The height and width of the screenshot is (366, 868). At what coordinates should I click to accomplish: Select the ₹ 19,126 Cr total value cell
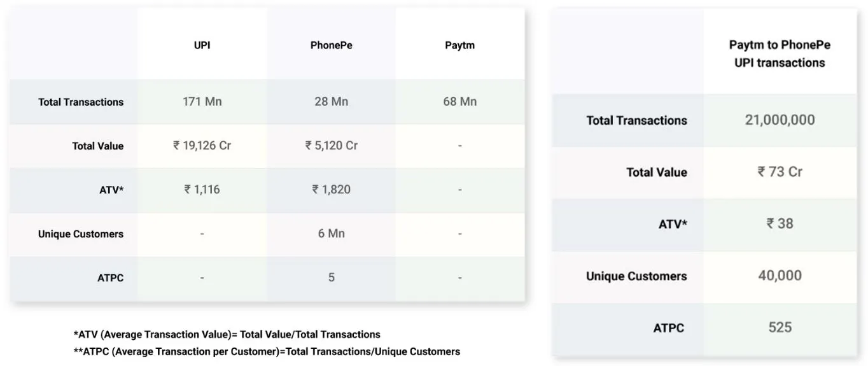coord(202,145)
